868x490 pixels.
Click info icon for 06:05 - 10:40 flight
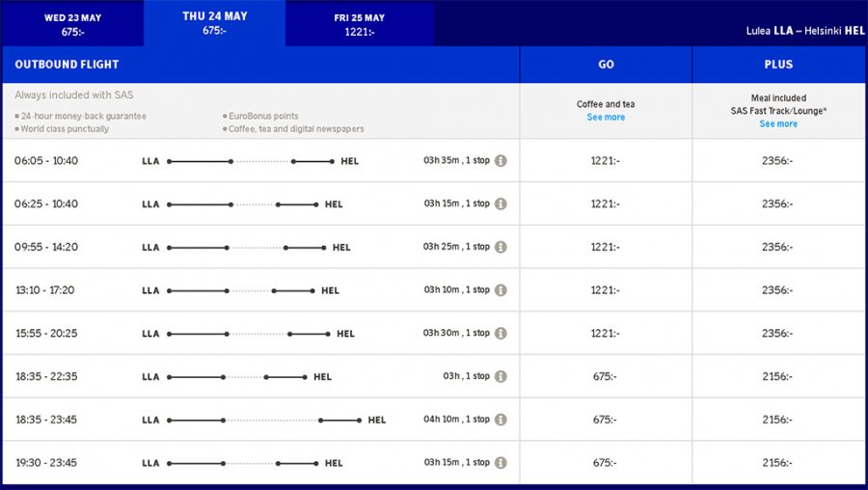coord(501,161)
